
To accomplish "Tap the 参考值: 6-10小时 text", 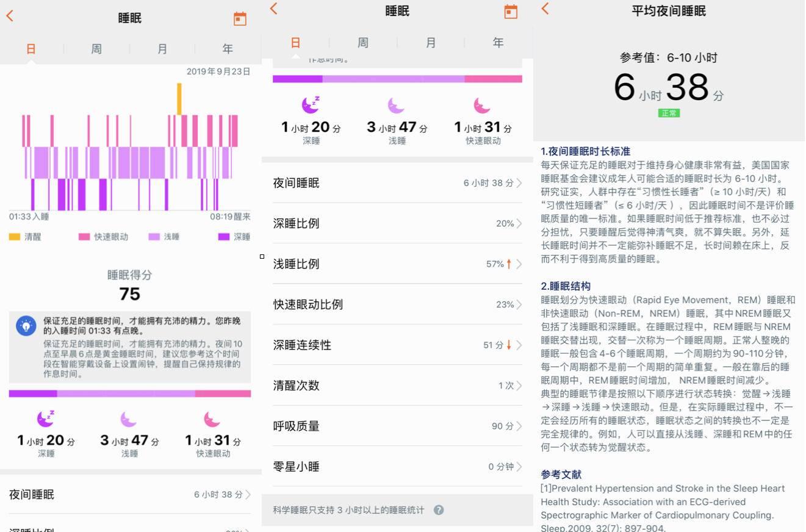I will (669, 58).
